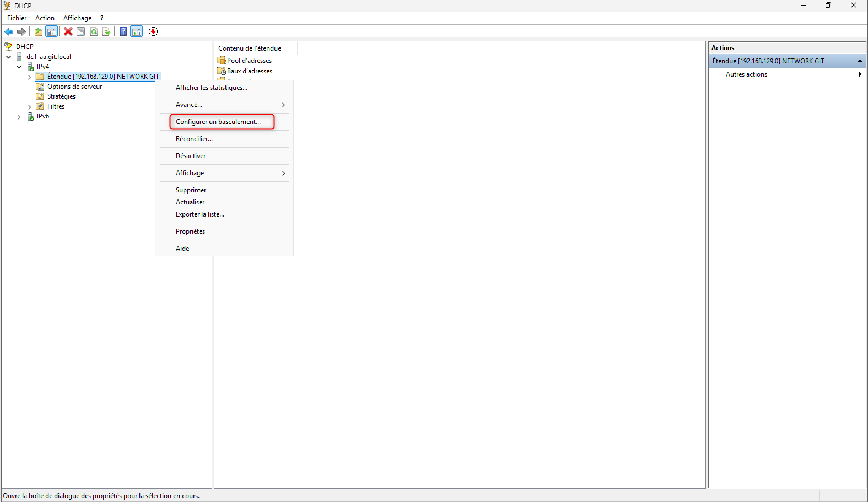Restore down the DHCP window

point(828,6)
